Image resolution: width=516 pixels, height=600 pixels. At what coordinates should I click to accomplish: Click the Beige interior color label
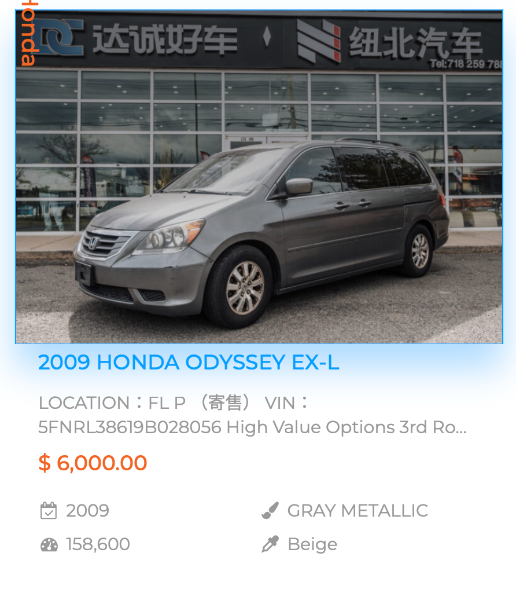(312, 545)
